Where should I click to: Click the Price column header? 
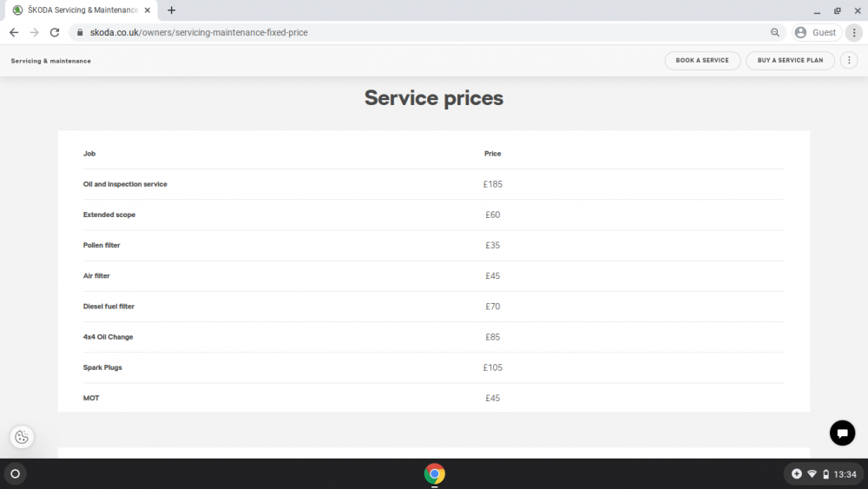pos(493,154)
